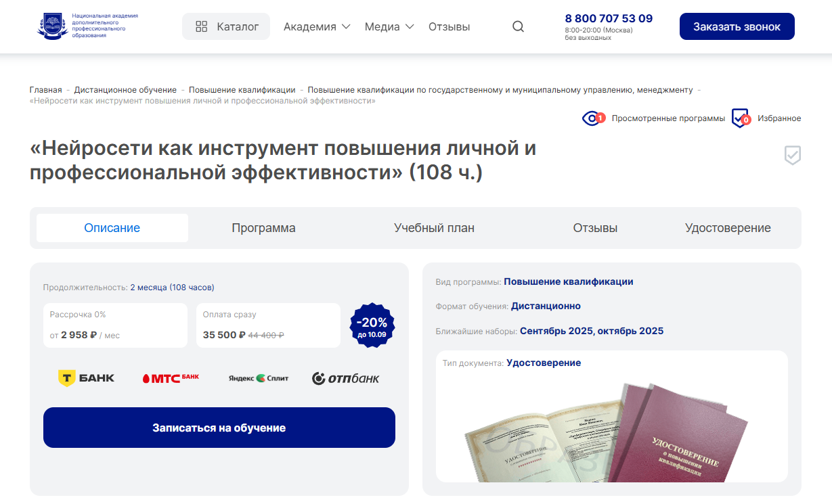This screenshot has height=504, width=832.
Task: Toggle favorite checkmark beside course title
Action: point(792,155)
